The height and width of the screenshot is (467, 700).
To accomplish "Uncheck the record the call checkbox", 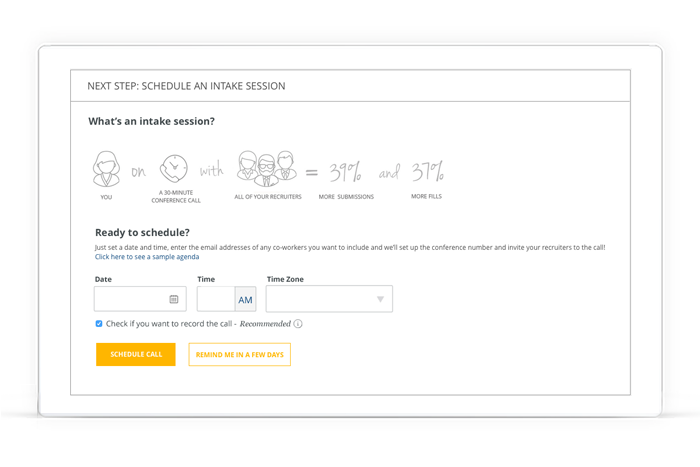I will click(99, 324).
